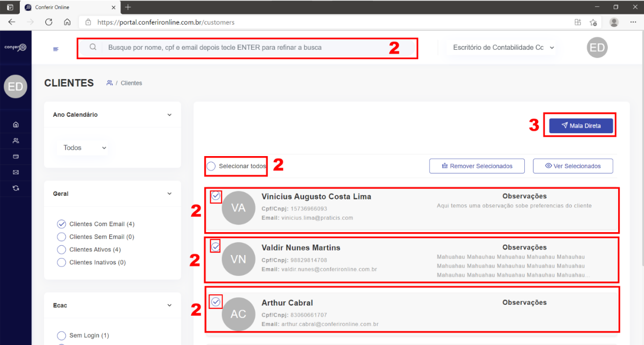This screenshot has width=644, height=345.
Task: Click the breadcrumb people icon
Action: (x=109, y=83)
